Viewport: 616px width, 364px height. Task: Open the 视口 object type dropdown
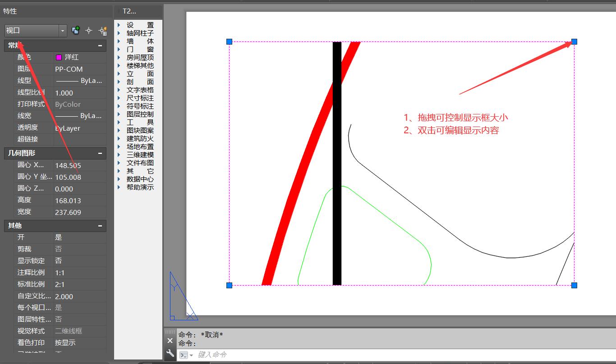coord(63,31)
